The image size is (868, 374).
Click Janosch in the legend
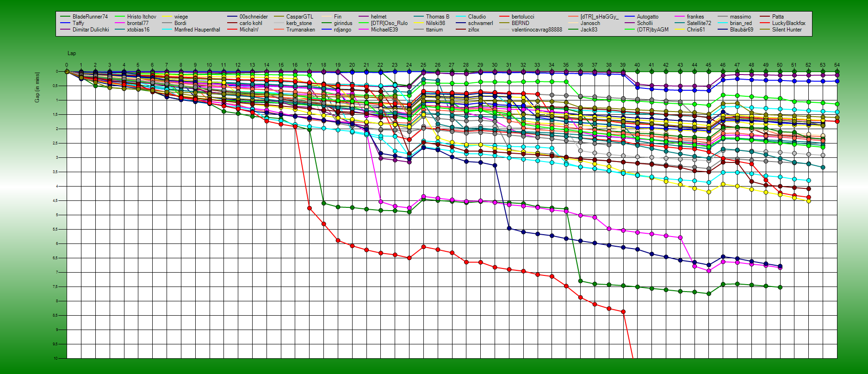click(x=590, y=23)
